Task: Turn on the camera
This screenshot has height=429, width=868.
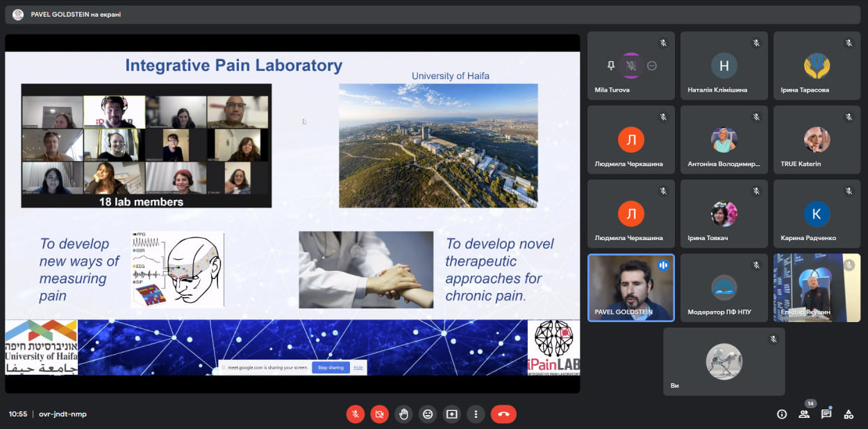Action: tap(379, 414)
